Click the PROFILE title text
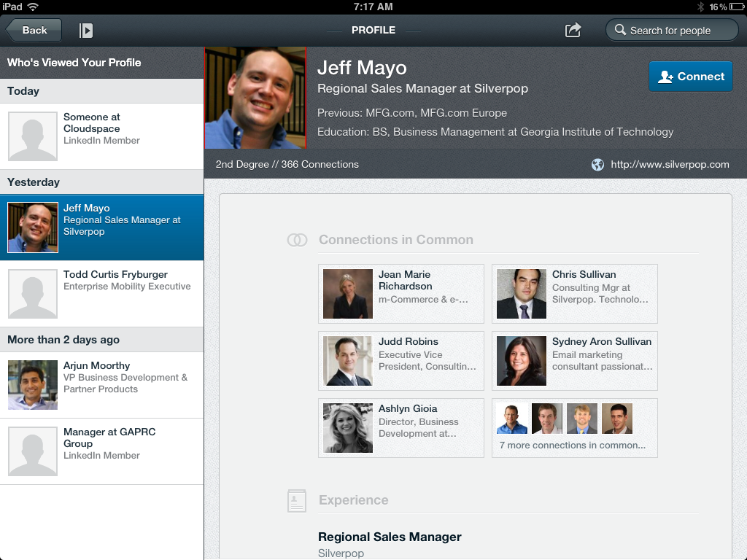Image resolution: width=747 pixels, height=560 pixels. [x=373, y=30]
